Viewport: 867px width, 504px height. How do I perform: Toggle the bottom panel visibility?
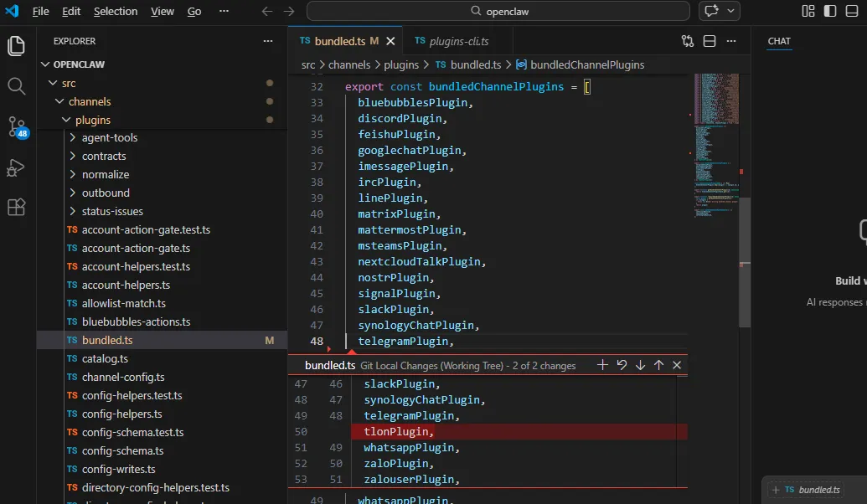850,11
